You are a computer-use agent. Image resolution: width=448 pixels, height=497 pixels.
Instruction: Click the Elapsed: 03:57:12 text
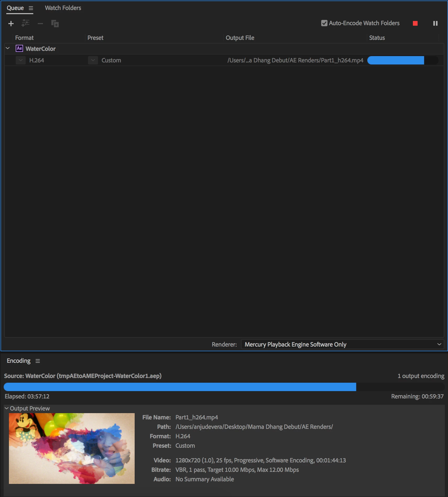pyautogui.click(x=27, y=396)
